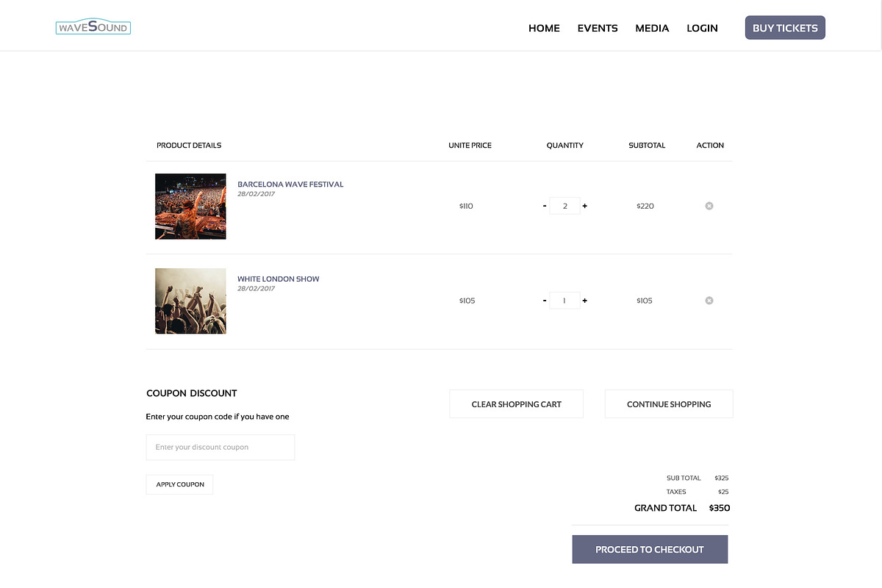
Task: Select the Action column header
Action: (x=710, y=146)
